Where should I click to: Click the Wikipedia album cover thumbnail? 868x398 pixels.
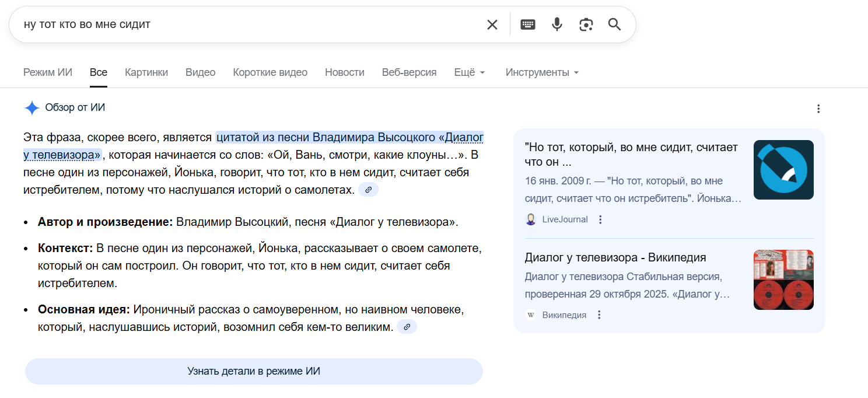(783, 280)
